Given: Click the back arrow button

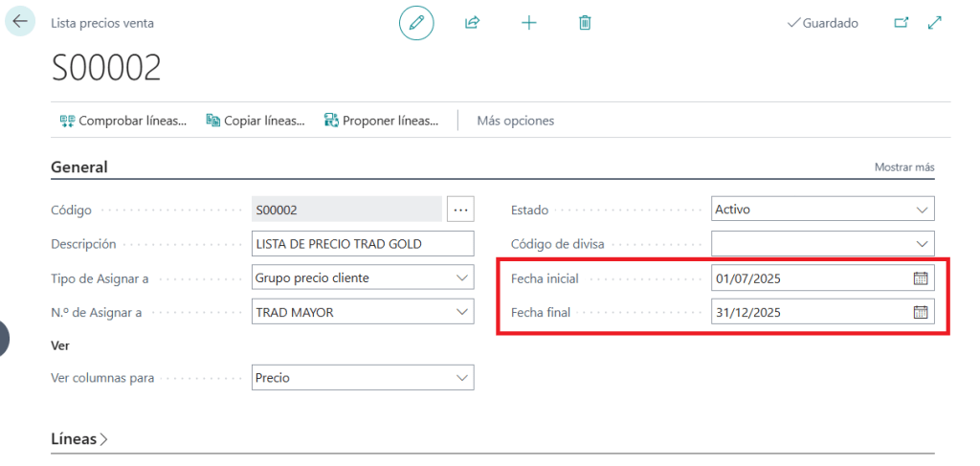Looking at the screenshot, I should [x=20, y=21].
